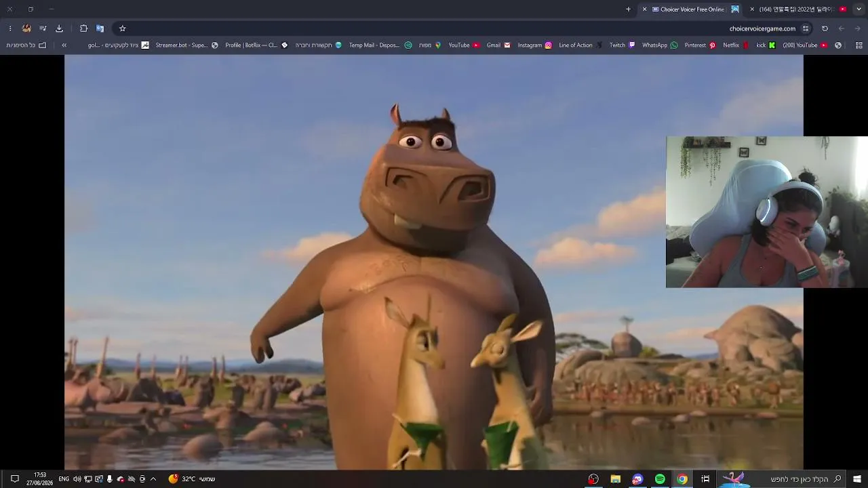Open the clock and date 17:53
Viewport: 868px width, 488px height.
coord(40,479)
